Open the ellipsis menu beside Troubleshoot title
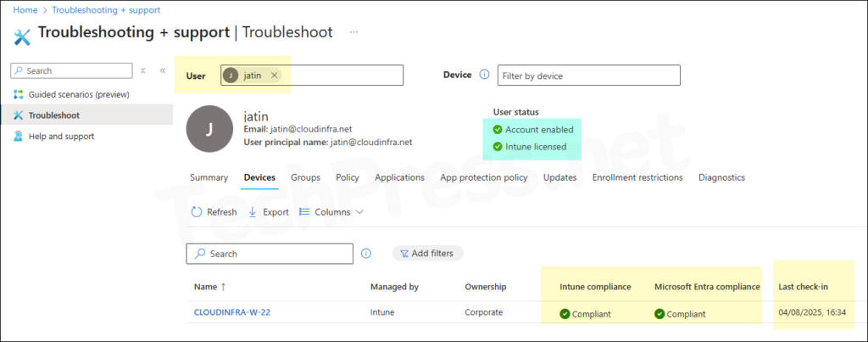The height and width of the screenshot is (342, 868). click(353, 32)
